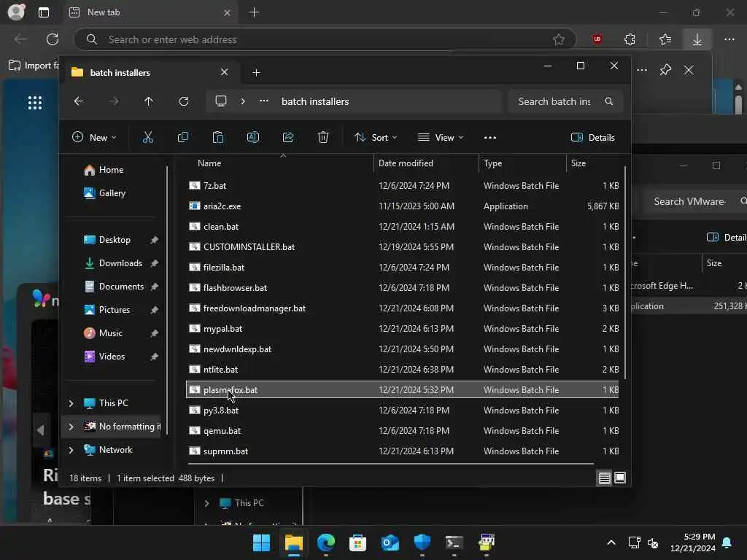The width and height of the screenshot is (747, 560).
Task: Sort by the Name column header
Action: (x=209, y=163)
